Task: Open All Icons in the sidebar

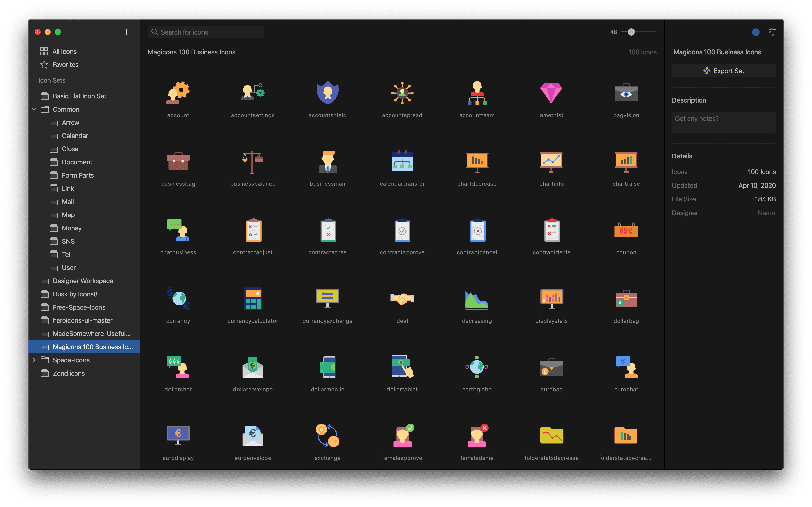Action: click(64, 52)
